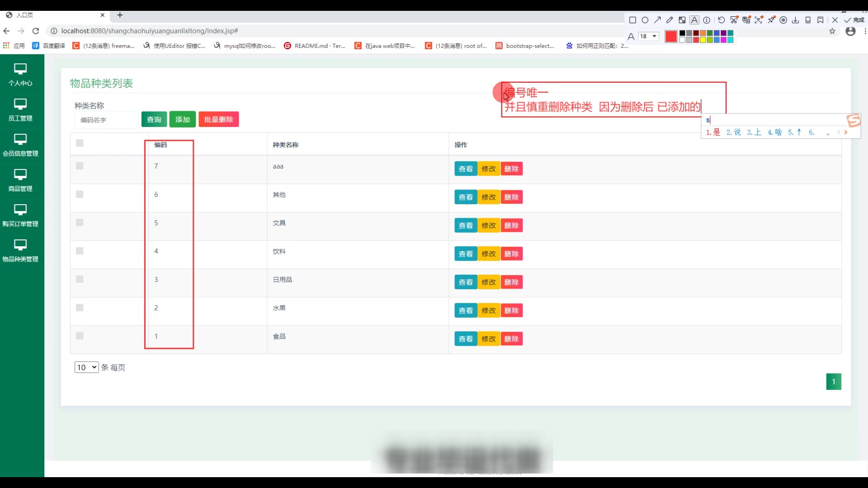This screenshot has height=488, width=868.
Task: Pick the mosaic blur tool
Action: click(682, 20)
